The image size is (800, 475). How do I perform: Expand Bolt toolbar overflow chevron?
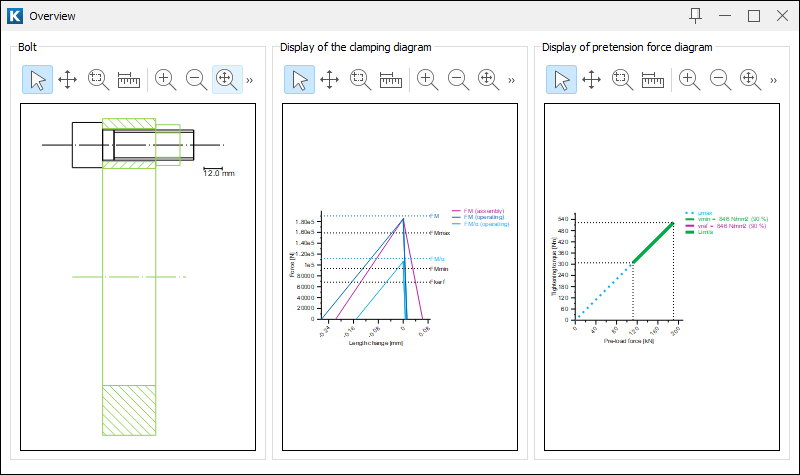(250, 80)
